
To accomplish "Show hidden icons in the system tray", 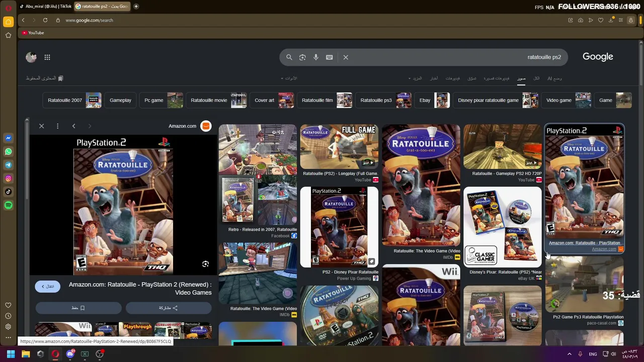I will 570,354.
